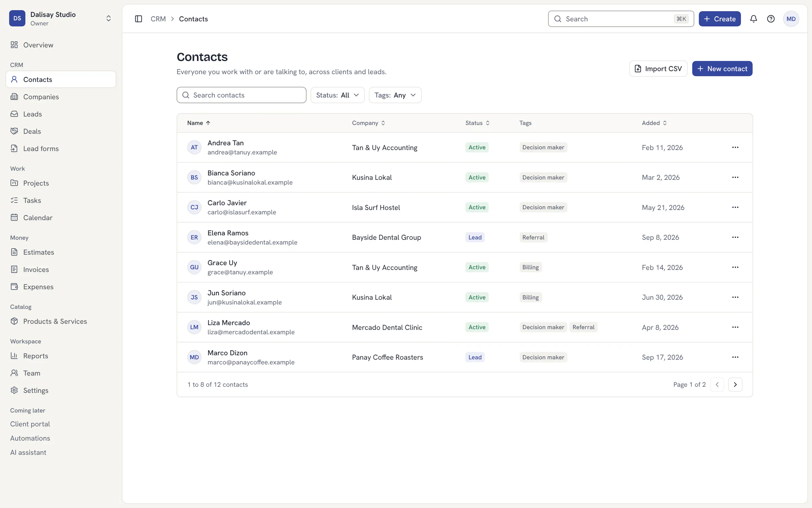Open the notifications bell

(753, 19)
